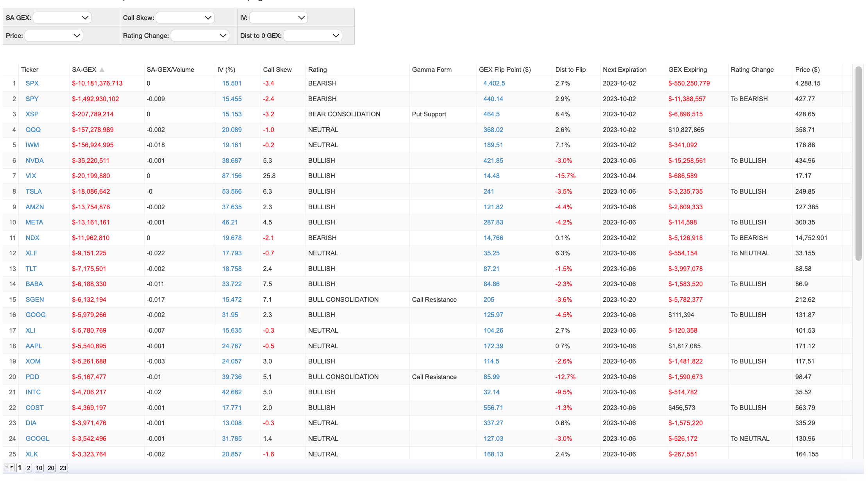The height and width of the screenshot is (481, 868).
Task: Open the IWM ticker link
Action: [x=32, y=145]
